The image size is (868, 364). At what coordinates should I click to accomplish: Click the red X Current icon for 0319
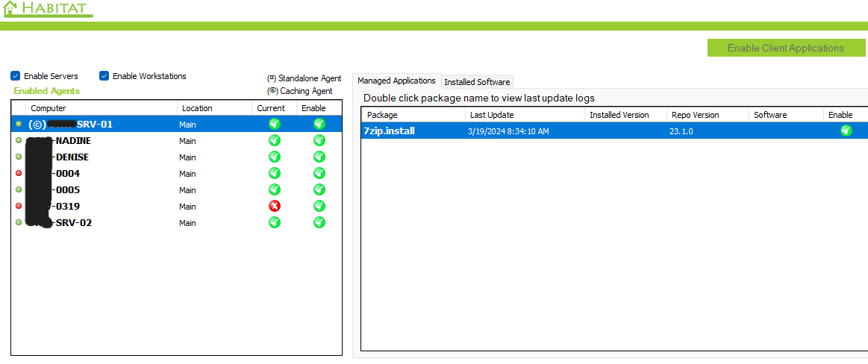point(274,206)
